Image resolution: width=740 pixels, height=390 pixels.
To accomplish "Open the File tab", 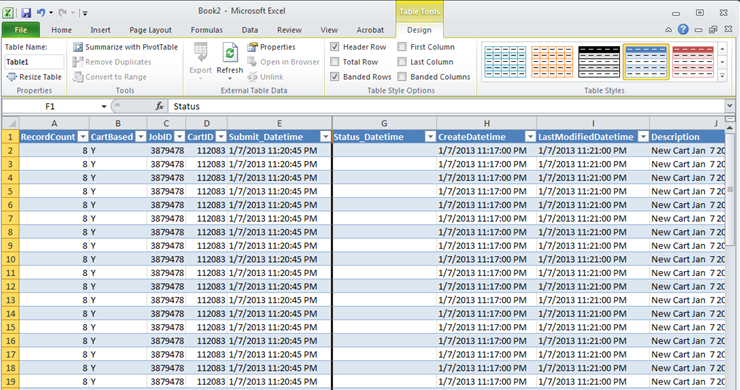I will tap(21, 30).
